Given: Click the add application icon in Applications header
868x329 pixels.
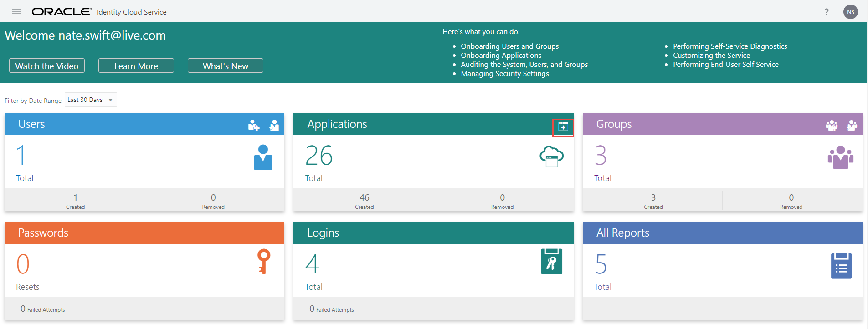Looking at the screenshot, I should coord(563,127).
